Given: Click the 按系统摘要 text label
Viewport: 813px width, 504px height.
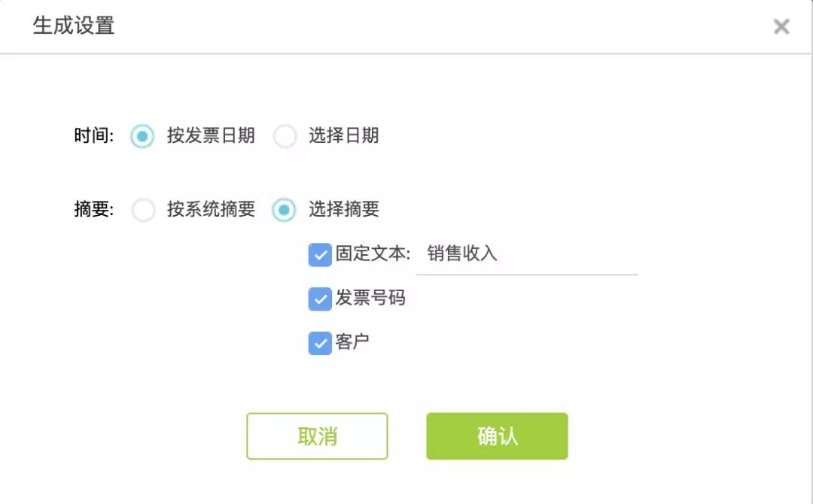Looking at the screenshot, I should coord(211,209).
